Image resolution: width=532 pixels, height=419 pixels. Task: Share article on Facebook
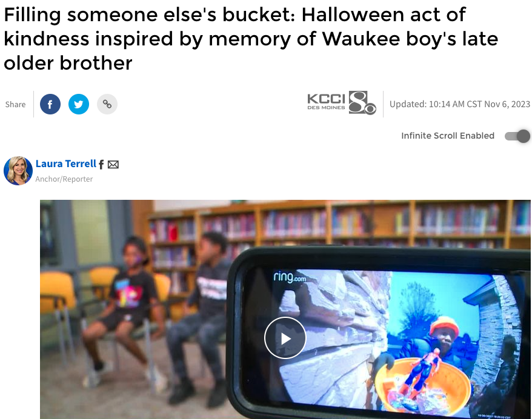tap(50, 104)
